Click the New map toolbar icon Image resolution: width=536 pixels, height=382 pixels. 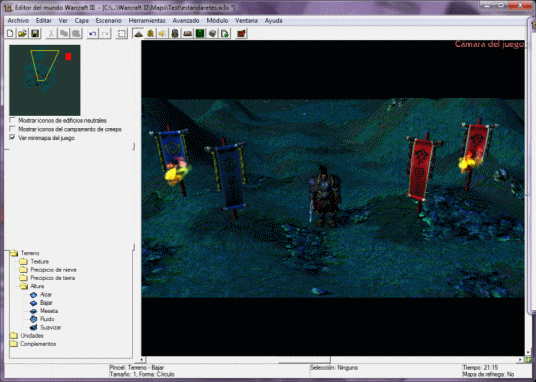[10, 33]
